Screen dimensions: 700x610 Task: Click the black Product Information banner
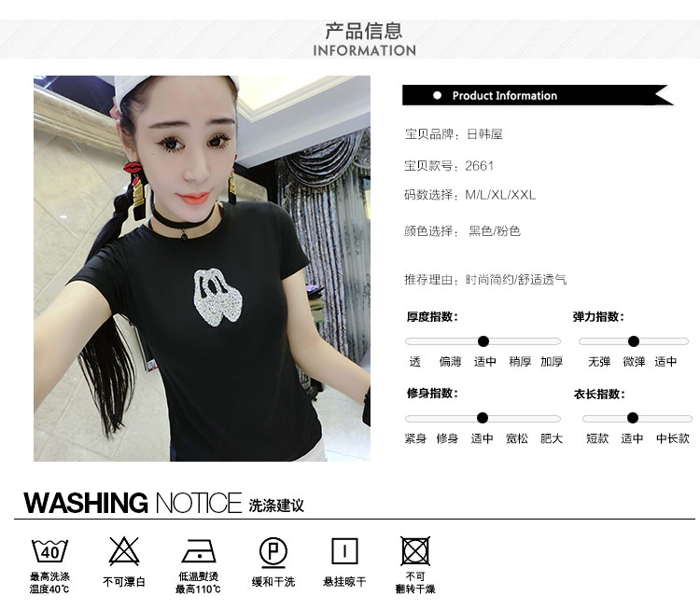click(538, 95)
